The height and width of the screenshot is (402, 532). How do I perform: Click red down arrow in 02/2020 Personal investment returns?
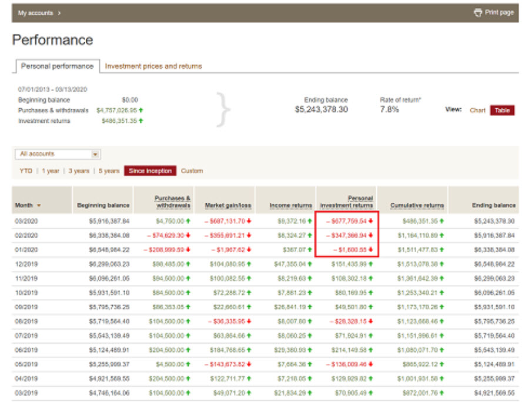(x=371, y=235)
